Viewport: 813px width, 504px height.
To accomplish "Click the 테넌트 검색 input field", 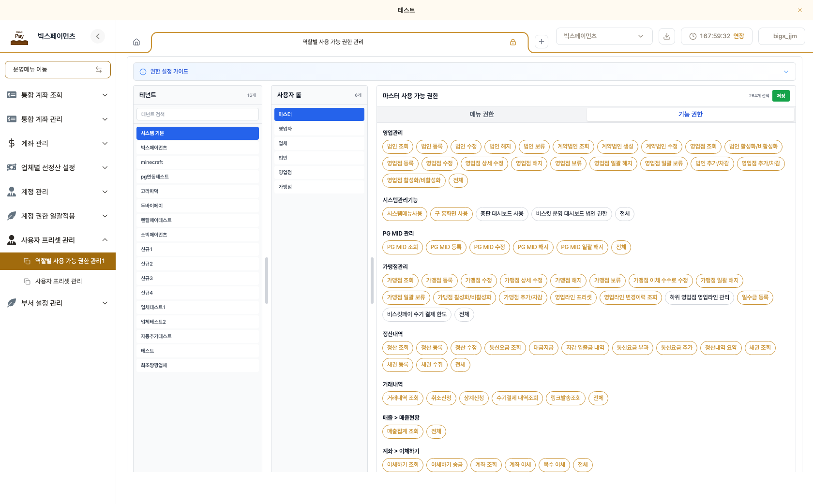I will tap(197, 115).
